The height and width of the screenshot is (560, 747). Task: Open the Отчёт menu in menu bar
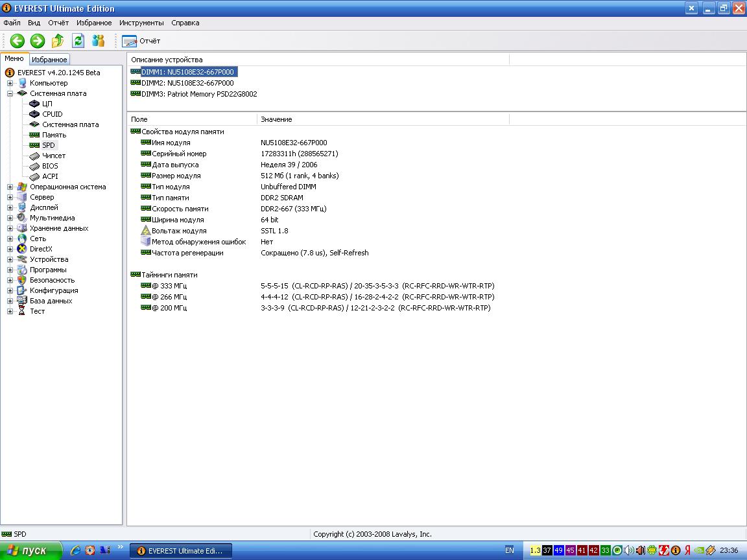tap(58, 23)
